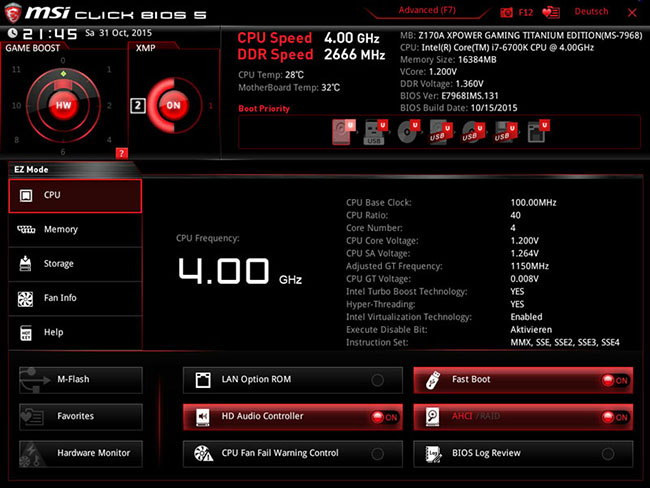Image resolution: width=650 pixels, height=488 pixels.
Task: Change language via Deutsch
Action: coord(591,12)
